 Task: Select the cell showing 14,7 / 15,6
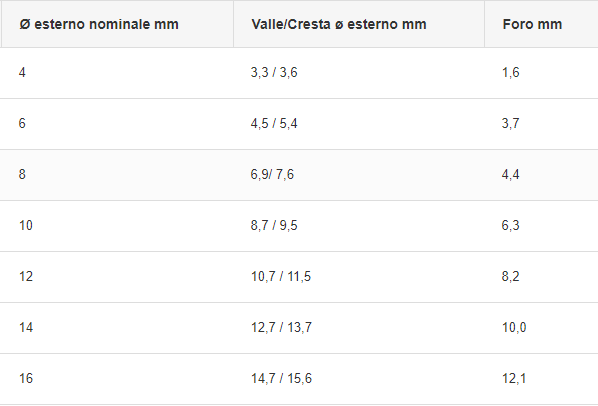pos(281,379)
